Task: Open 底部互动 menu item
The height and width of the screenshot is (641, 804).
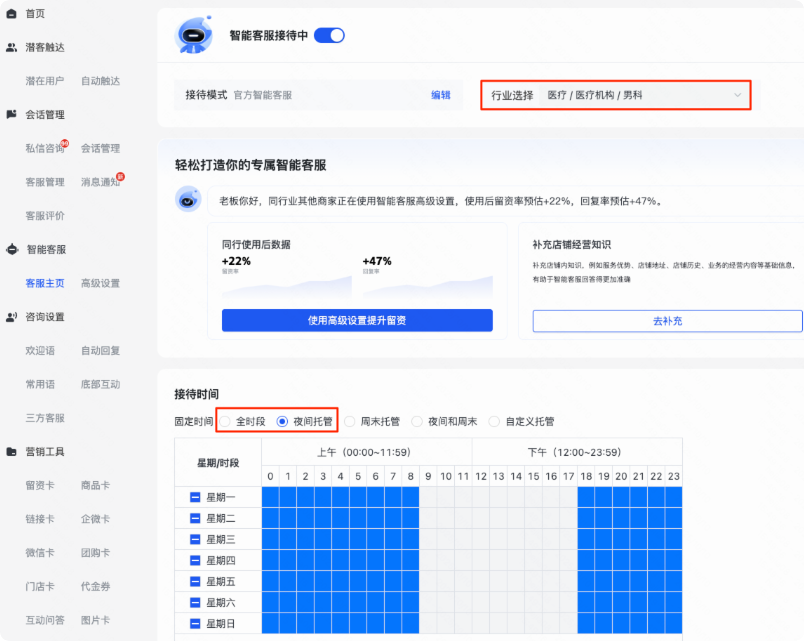Action: pyautogui.click(x=100, y=384)
